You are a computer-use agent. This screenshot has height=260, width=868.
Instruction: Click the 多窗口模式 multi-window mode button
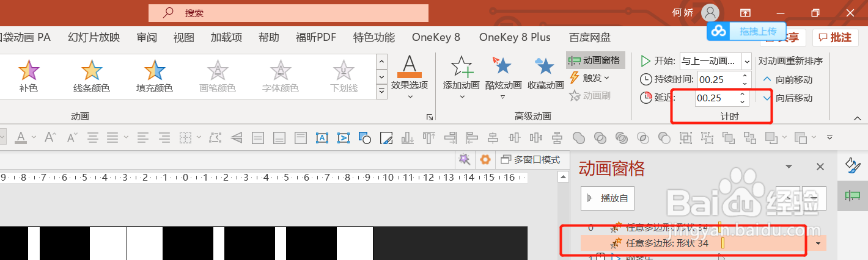pos(530,160)
